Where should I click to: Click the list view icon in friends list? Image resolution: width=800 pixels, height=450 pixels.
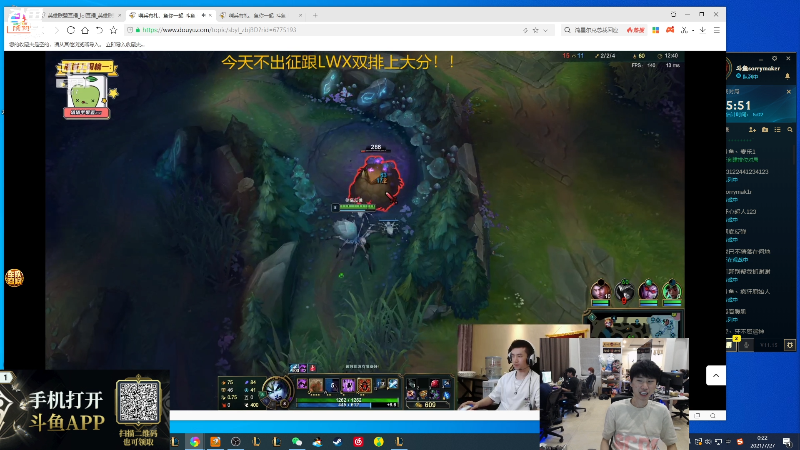click(778, 130)
